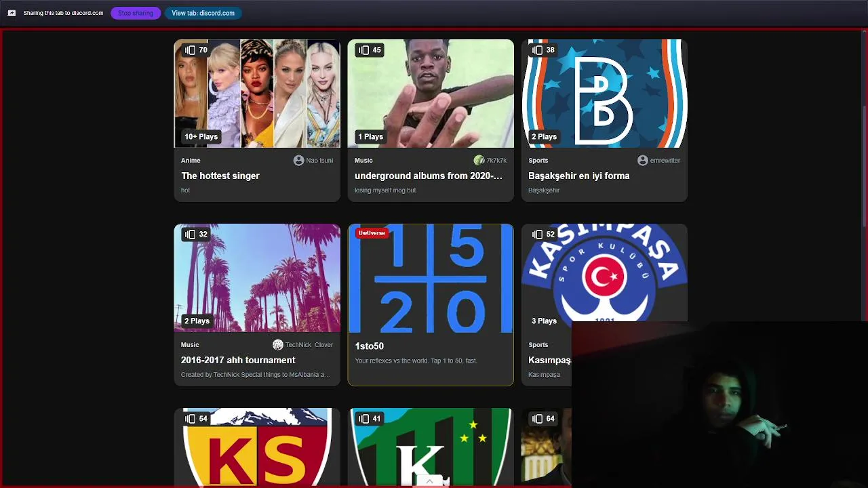The height and width of the screenshot is (488, 868).
Task: Click the 54 items count icon
Action: pos(190,419)
